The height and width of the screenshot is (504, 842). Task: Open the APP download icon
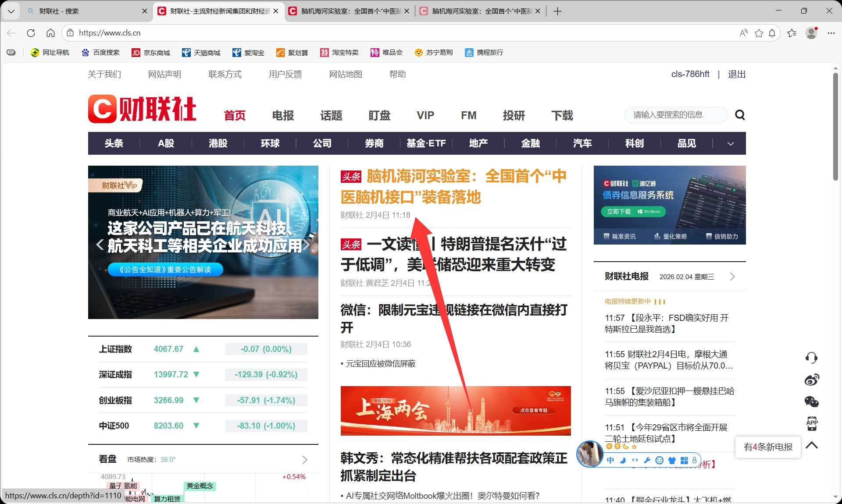point(812,423)
